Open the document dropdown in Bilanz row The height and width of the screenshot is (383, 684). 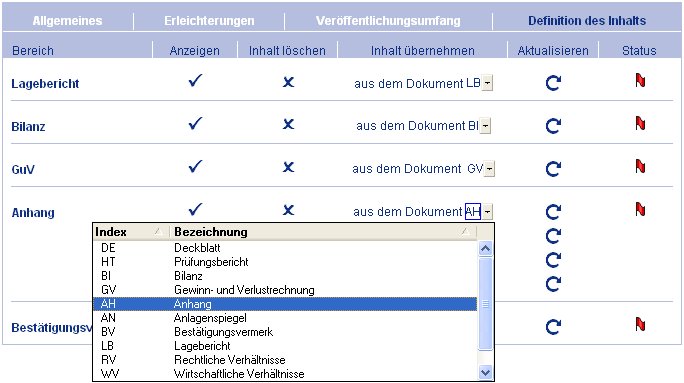[x=485, y=126]
